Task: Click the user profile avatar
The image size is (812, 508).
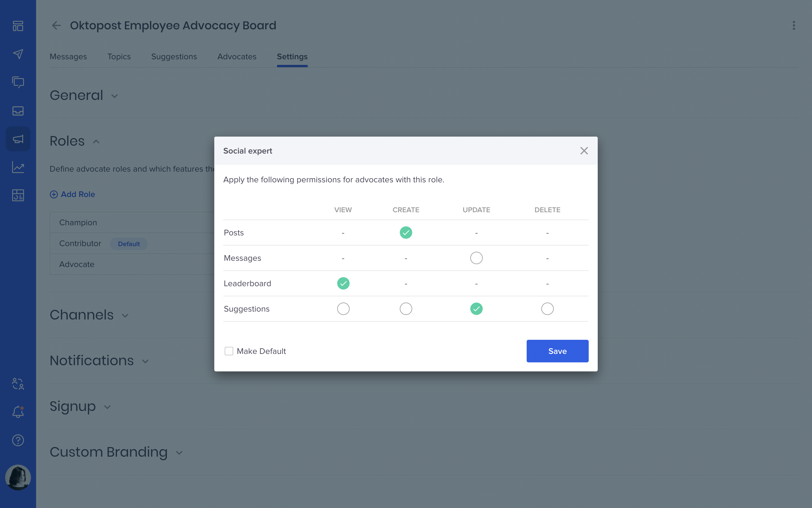Action: coord(18,477)
